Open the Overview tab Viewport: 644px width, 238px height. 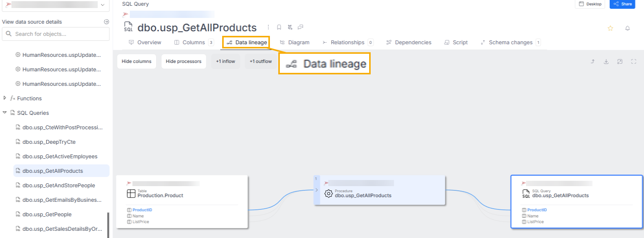pyautogui.click(x=145, y=42)
